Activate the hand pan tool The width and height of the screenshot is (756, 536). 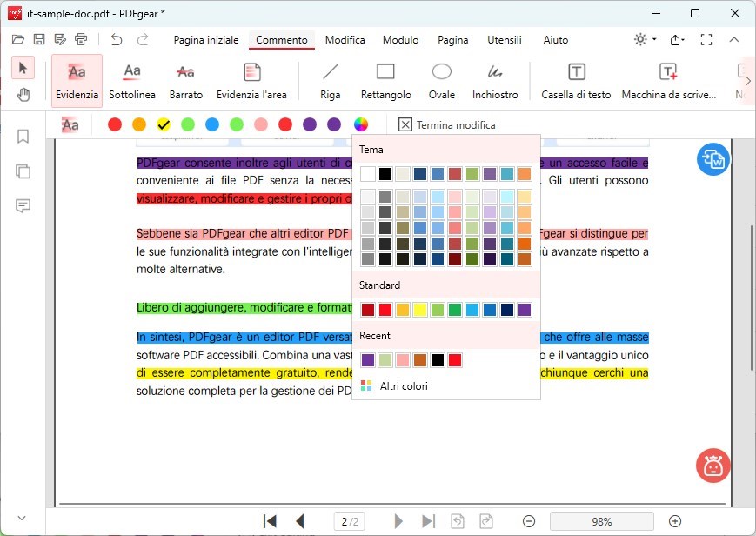(23, 94)
